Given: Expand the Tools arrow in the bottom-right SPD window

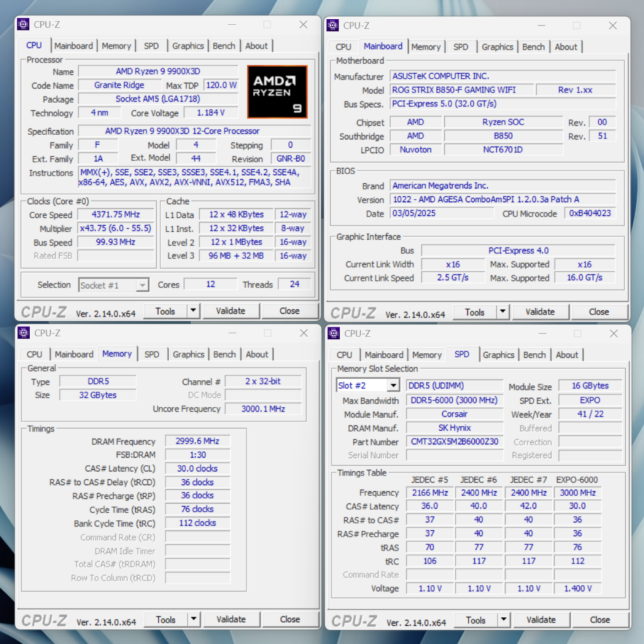Looking at the screenshot, I should [x=504, y=619].
